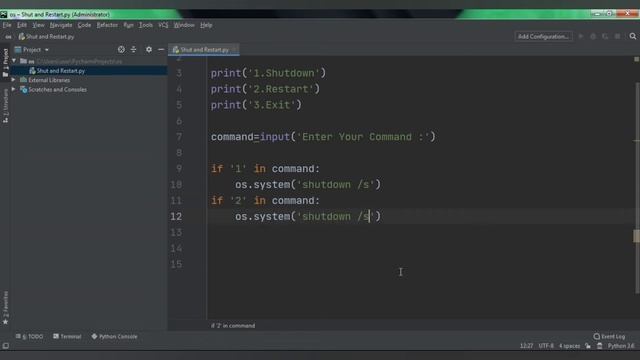This screenshot has width=640, height=360.
Task: Open the Event Log
Action: (609, 336)
